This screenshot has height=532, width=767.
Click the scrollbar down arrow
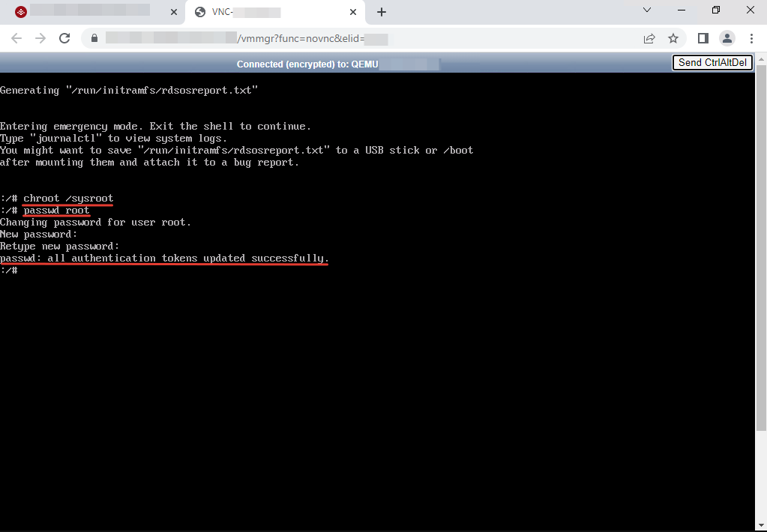[x=761, y=525]
